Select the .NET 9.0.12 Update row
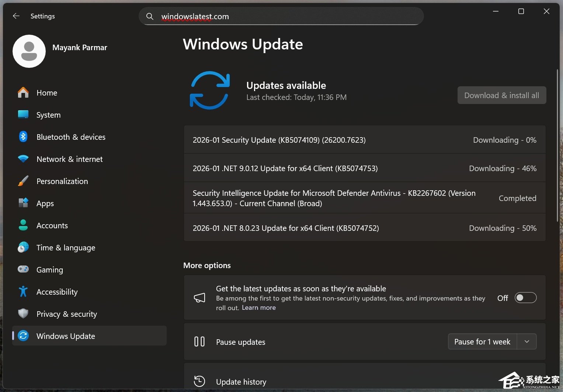563x392 pixels. (365, 168)
